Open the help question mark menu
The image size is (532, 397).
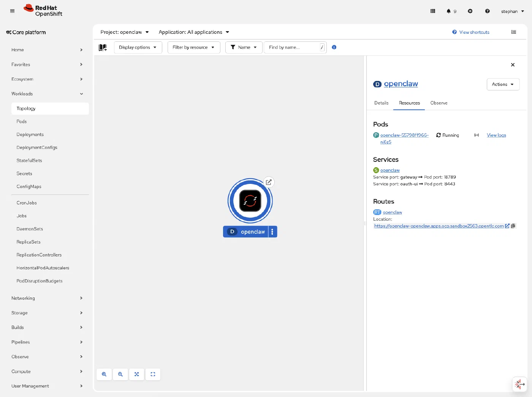487,11
